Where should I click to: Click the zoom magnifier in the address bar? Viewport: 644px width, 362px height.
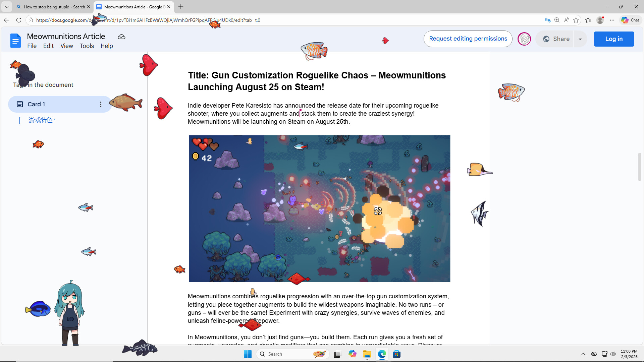click(x=557, y=20)
